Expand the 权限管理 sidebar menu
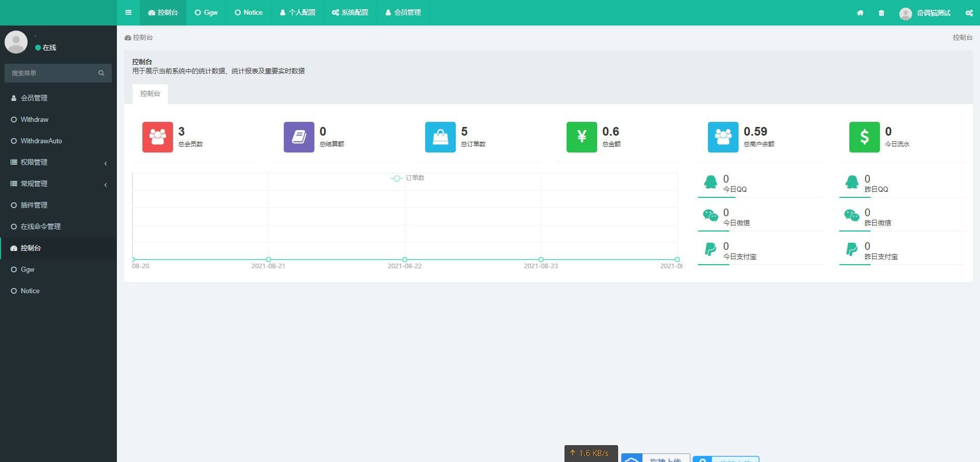 [58, 162]
